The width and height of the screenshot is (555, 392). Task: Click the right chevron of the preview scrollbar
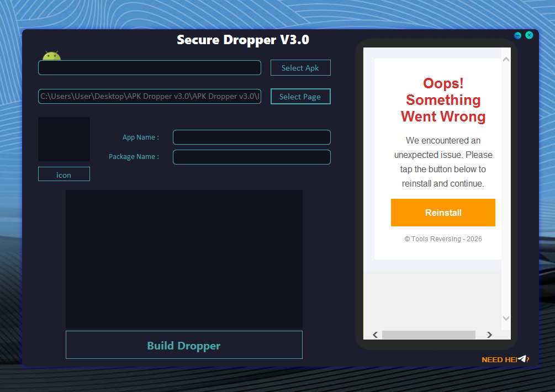coord(489,335)
